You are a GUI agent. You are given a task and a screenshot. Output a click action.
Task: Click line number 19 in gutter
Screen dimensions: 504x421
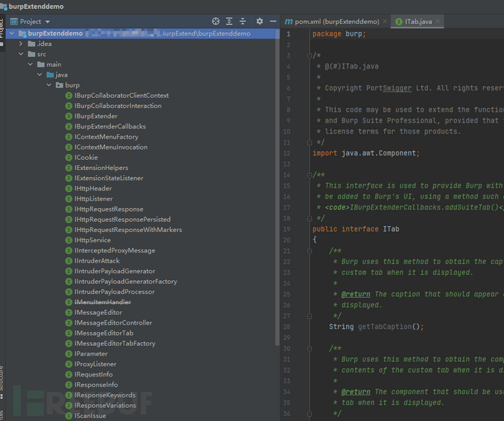tap(287, 229)
